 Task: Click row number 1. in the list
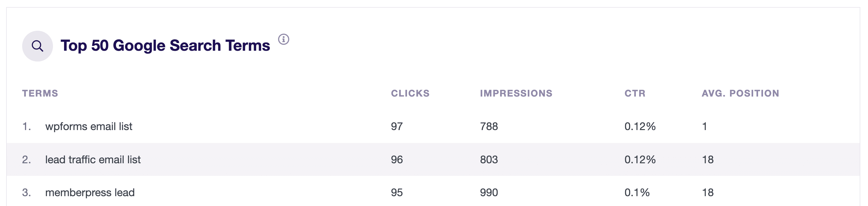point(26,126)
